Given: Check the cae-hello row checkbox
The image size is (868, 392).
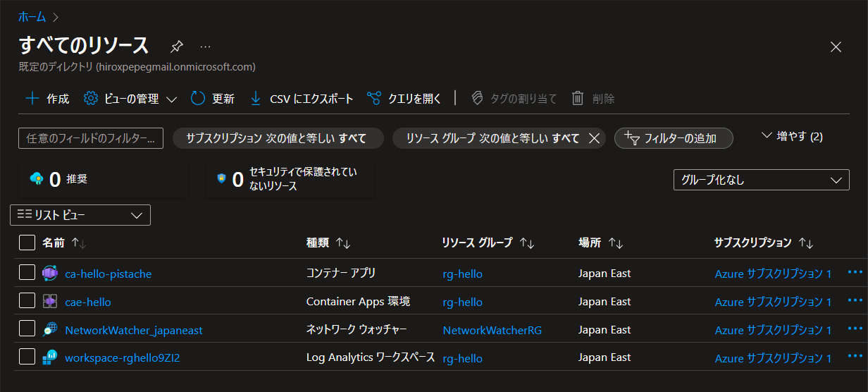Looking at the screenshot, I should point(27,301).
